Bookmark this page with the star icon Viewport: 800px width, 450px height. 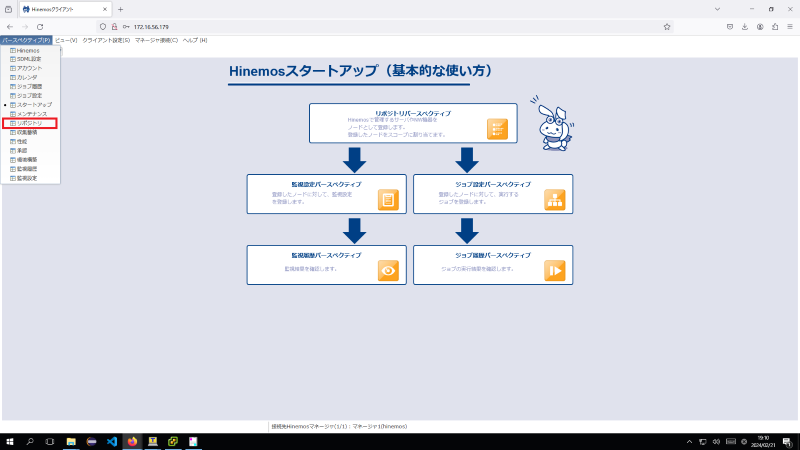click(667, 27)
